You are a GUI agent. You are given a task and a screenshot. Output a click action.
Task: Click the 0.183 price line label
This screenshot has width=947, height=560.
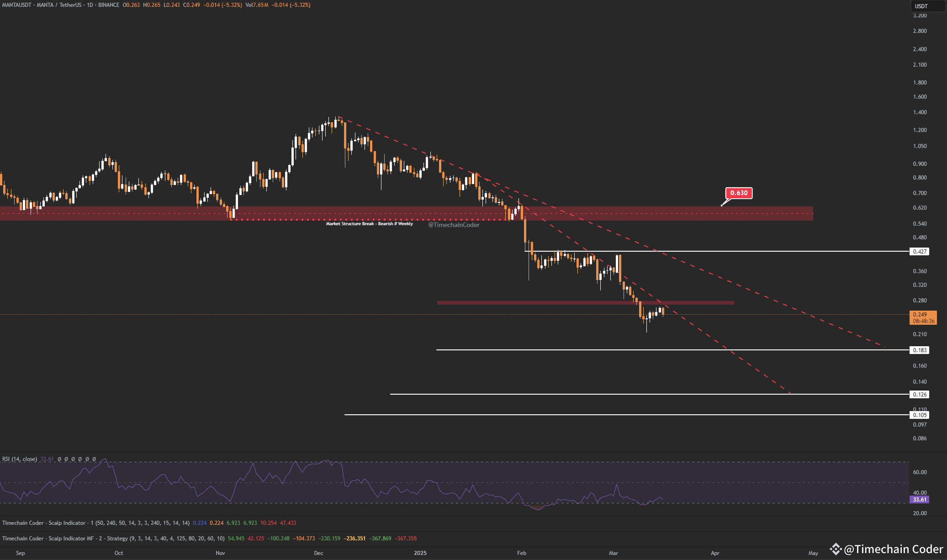pos(920,350)
